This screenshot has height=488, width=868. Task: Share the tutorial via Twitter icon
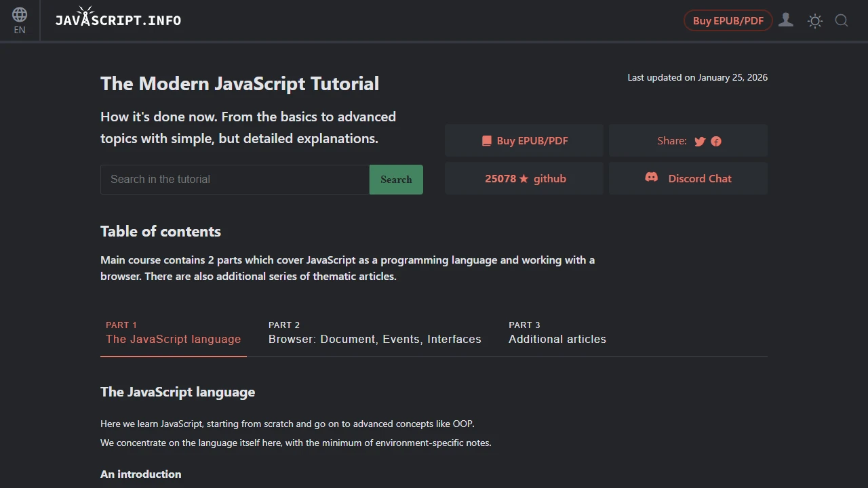(x=699, y=141)
